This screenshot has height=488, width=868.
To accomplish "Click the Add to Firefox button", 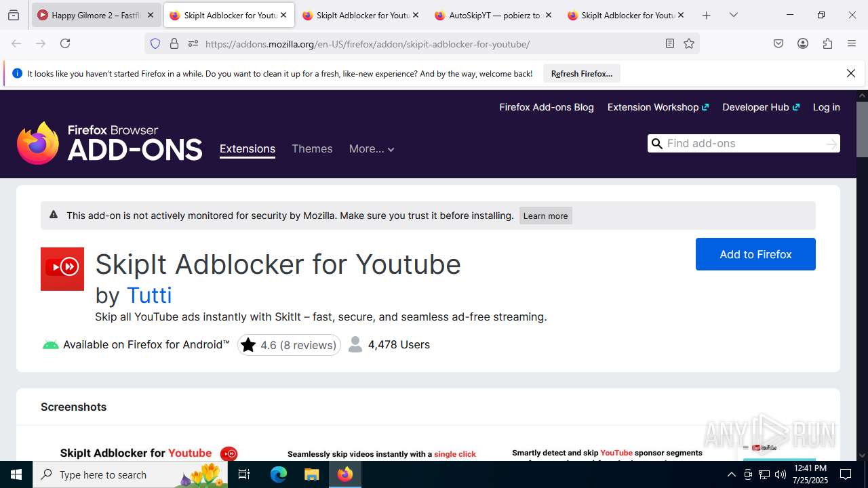I will (x=755, y=254).
